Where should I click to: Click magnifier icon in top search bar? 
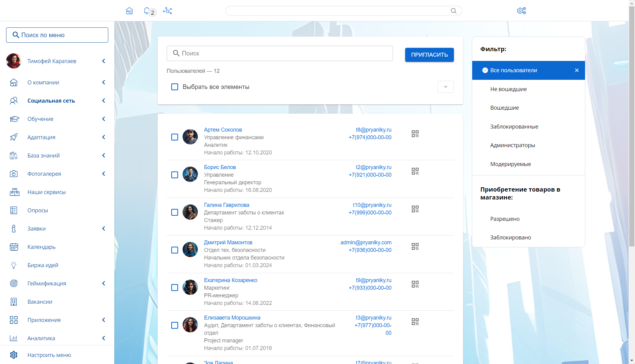point(454,11)
